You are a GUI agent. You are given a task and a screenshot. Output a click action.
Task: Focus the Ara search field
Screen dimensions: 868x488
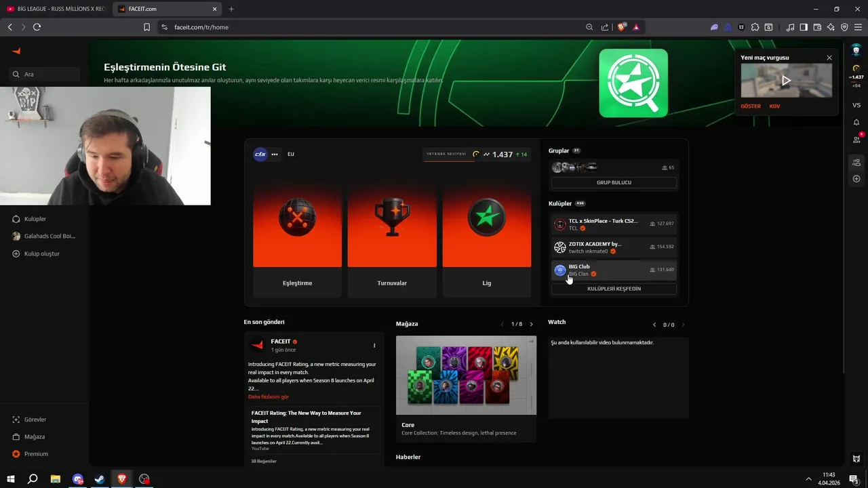(45, 74)
